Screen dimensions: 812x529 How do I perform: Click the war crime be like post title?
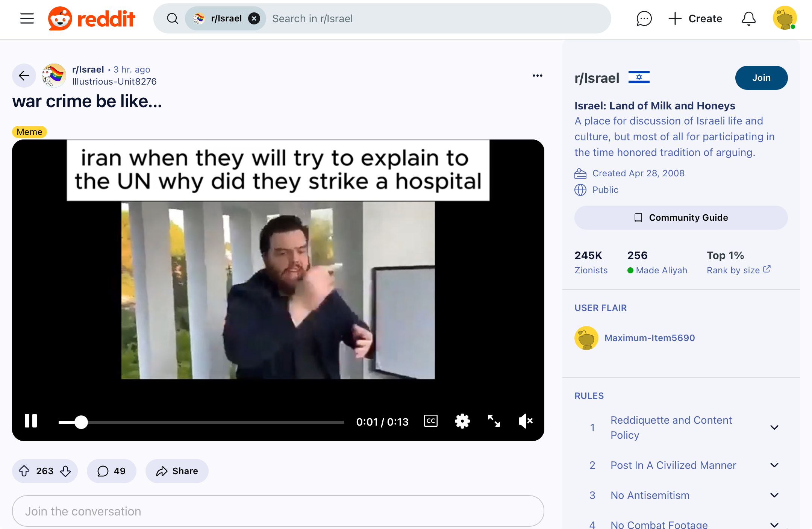[87, 102]
